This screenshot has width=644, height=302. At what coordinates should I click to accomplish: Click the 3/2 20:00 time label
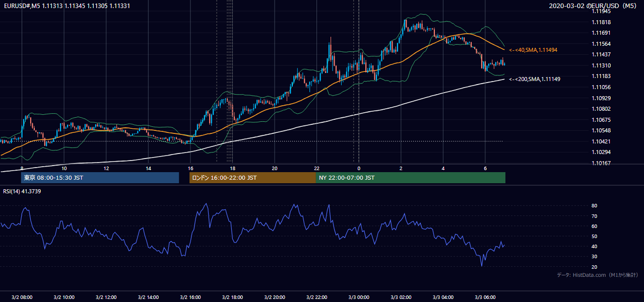pos(275,297)
